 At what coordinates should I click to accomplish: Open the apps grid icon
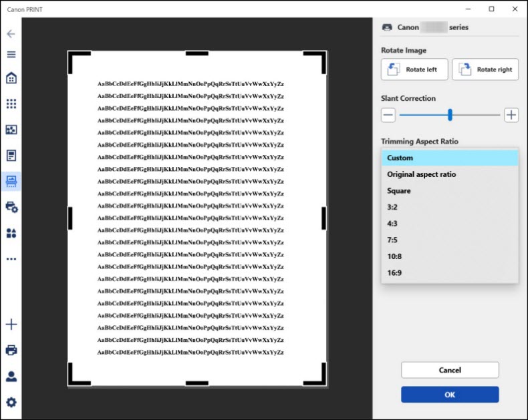[11, 103]
